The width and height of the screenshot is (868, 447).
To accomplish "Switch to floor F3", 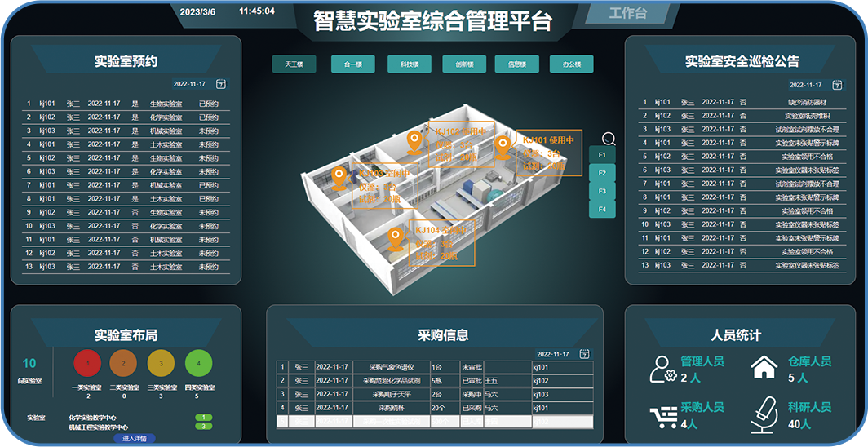I will [602, 191].
